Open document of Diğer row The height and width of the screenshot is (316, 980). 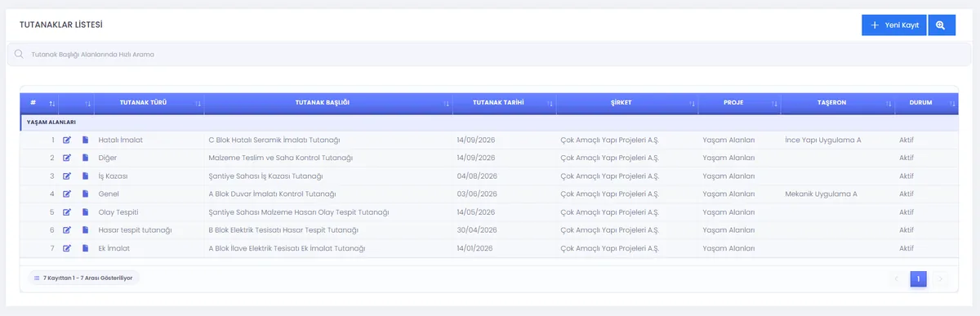85,158
